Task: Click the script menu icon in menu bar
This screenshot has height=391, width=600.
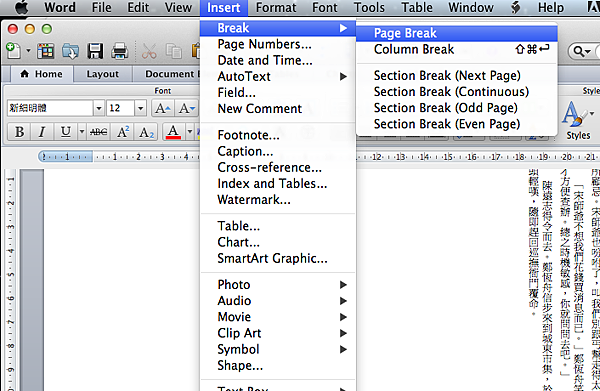Action: pyautogui.click(x=515, y=8)
